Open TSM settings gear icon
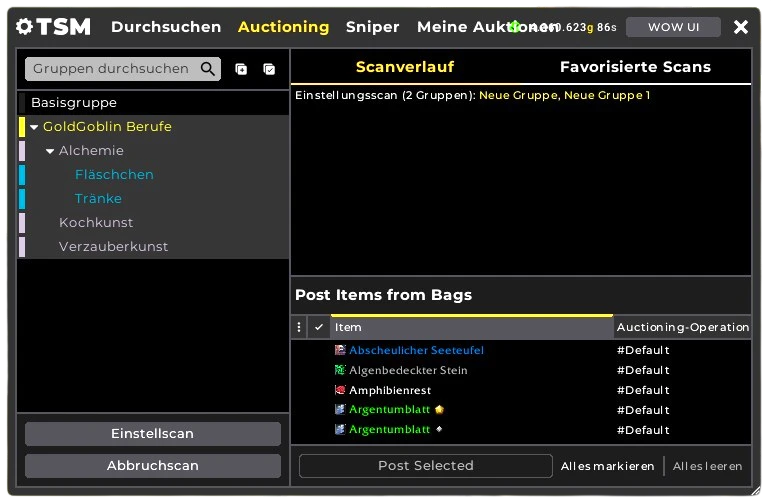The width and height of the screenshot is (771, 504). tap(24, 27)
